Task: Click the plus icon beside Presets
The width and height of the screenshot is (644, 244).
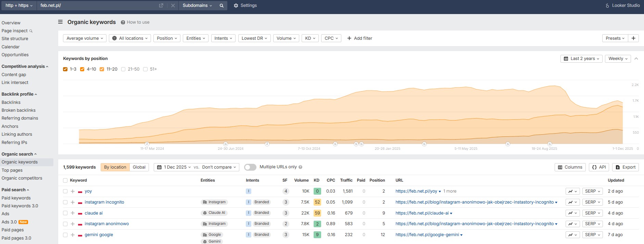Action: pyautogui.click(x=633, y=38)
